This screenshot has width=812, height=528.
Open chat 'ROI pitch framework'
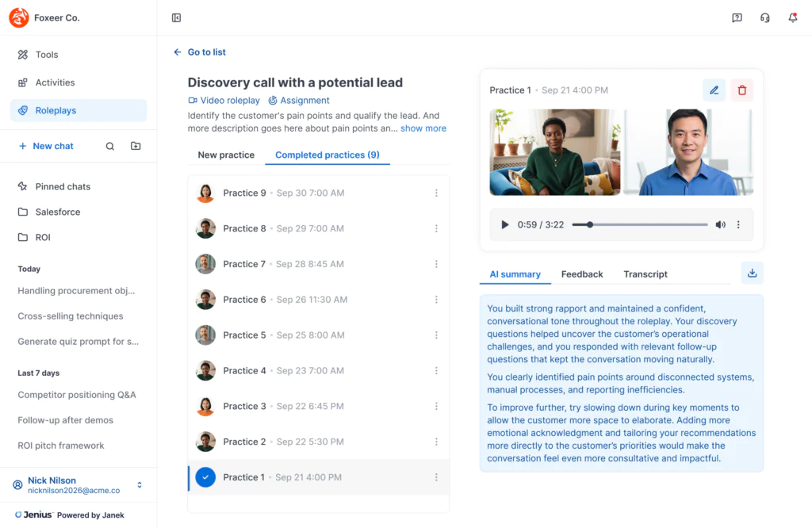coord(60,446)
